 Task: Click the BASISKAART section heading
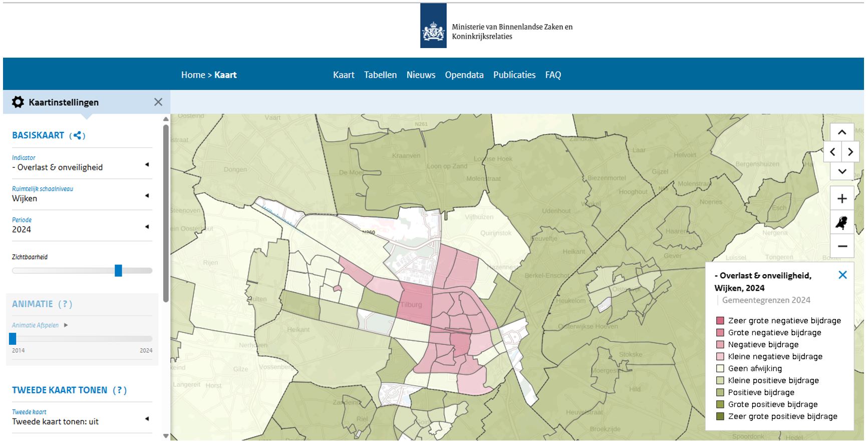[x=38, y=135]
